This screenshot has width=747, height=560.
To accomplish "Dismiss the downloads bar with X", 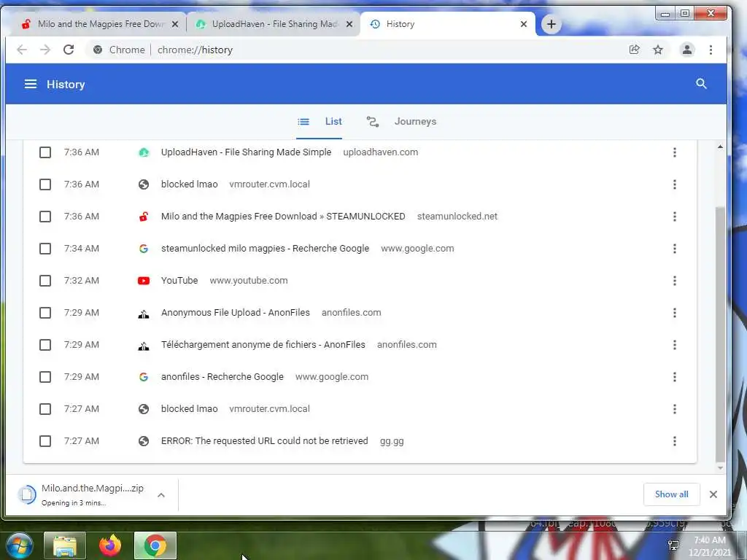I will click(x=713, y=494).
